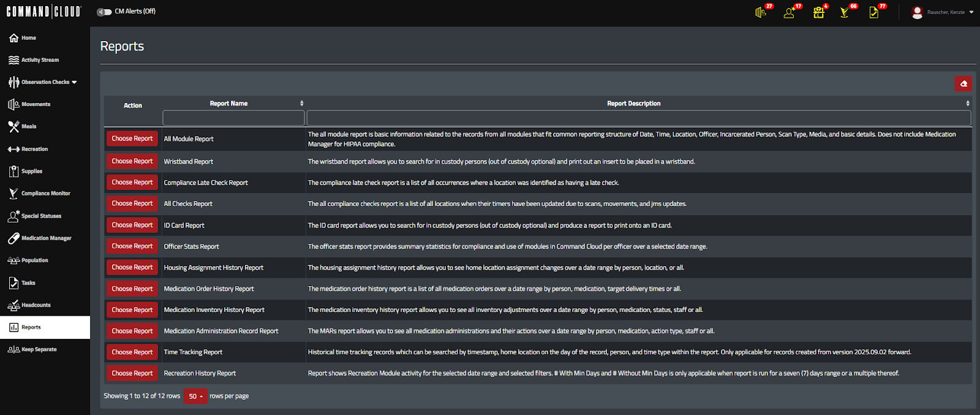Open the 50 rows per page dropdown
The image size is (980, 415).
pos(195,396)
